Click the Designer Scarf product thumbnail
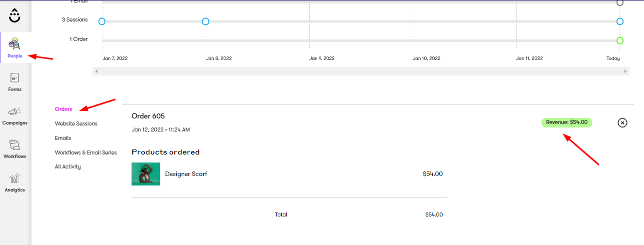The height and width of the screenshot is (245, 644). (146, 174)
